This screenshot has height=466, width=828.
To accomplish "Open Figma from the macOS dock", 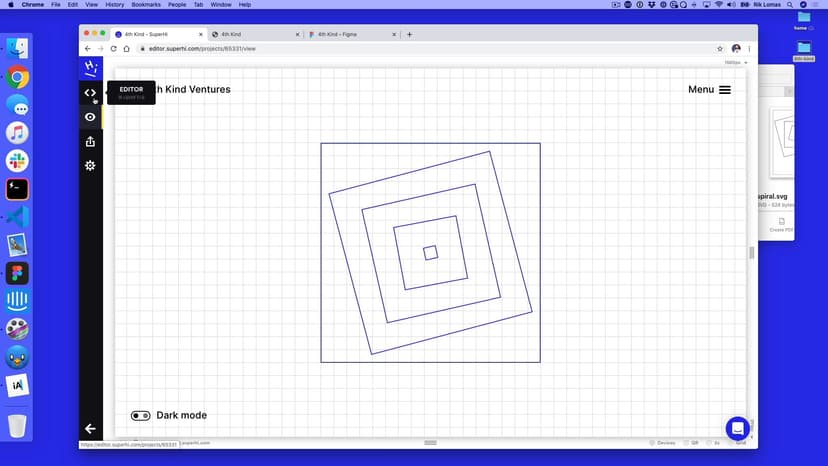I will tap(17, 273).
